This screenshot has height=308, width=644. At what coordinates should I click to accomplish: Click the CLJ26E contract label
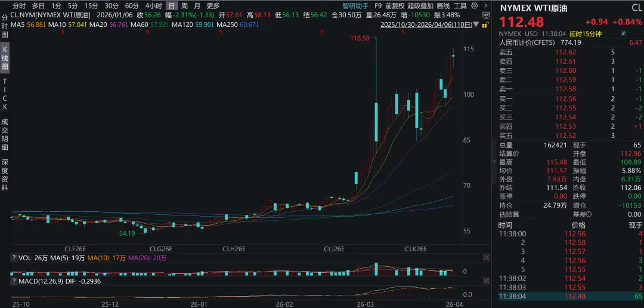click(x=335, y=249)
